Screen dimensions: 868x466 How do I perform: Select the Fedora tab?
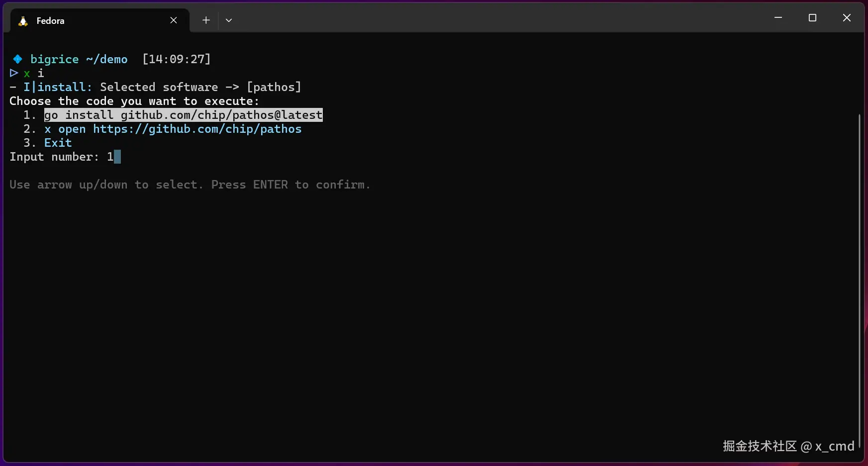90,21
